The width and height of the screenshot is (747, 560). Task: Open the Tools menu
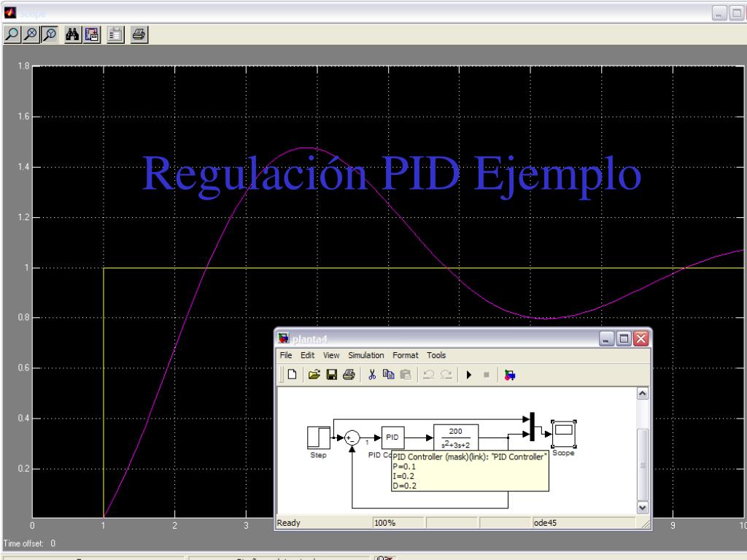tap(436, 355)
